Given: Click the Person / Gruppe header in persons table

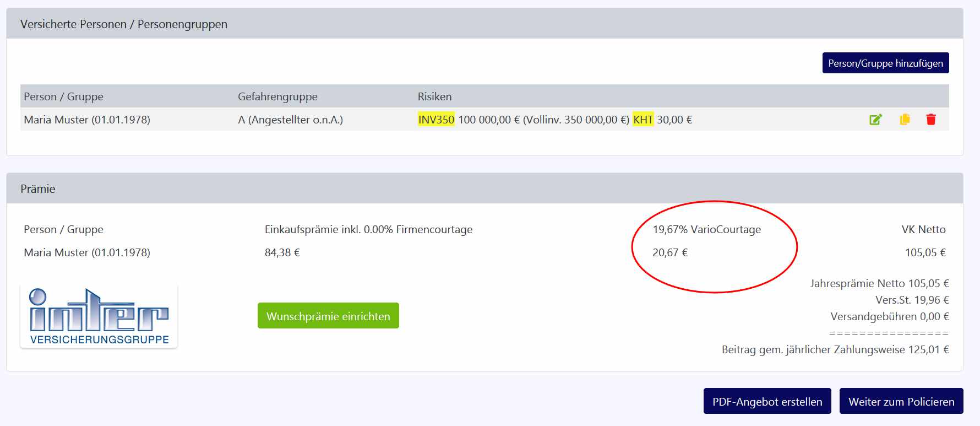Looking at the screenshot, I should tap(63, 96).
